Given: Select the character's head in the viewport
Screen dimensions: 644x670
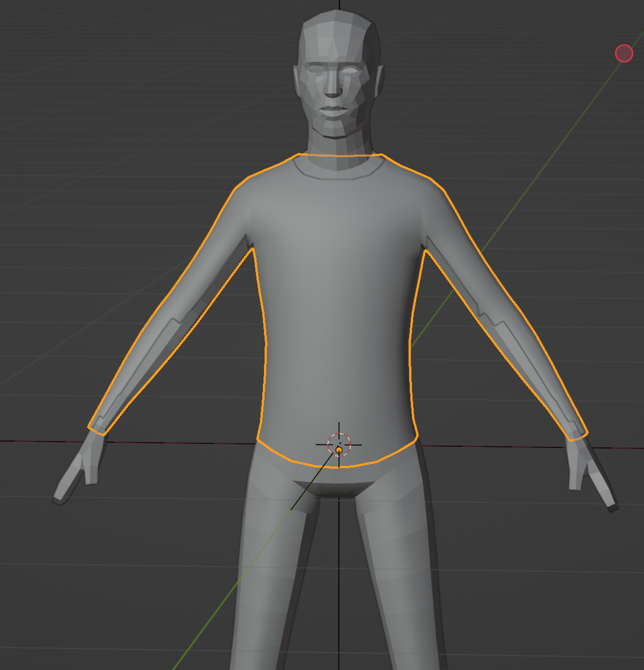Looking at the screenshot, I should [x=339, y=75].
